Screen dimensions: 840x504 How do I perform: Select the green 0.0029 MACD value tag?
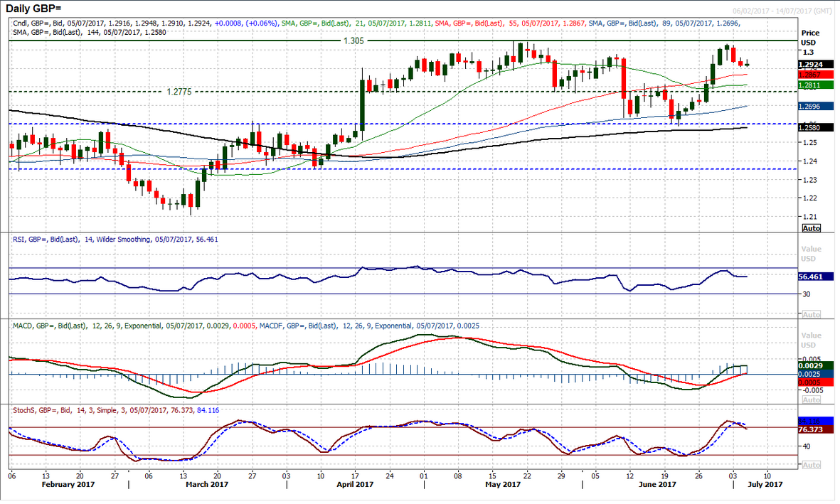point(811,365)
